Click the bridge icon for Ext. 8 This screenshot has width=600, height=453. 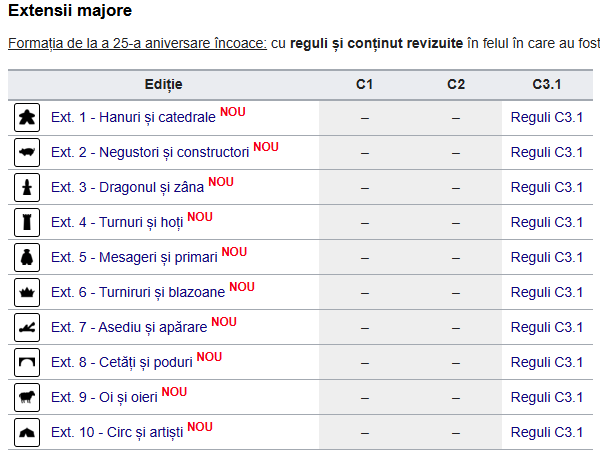pos(27,362)
